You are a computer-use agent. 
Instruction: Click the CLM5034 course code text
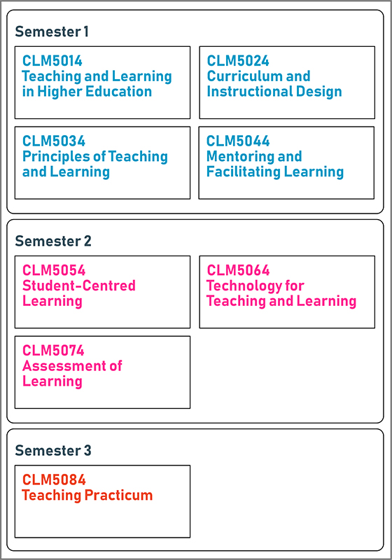pos(54,141)
